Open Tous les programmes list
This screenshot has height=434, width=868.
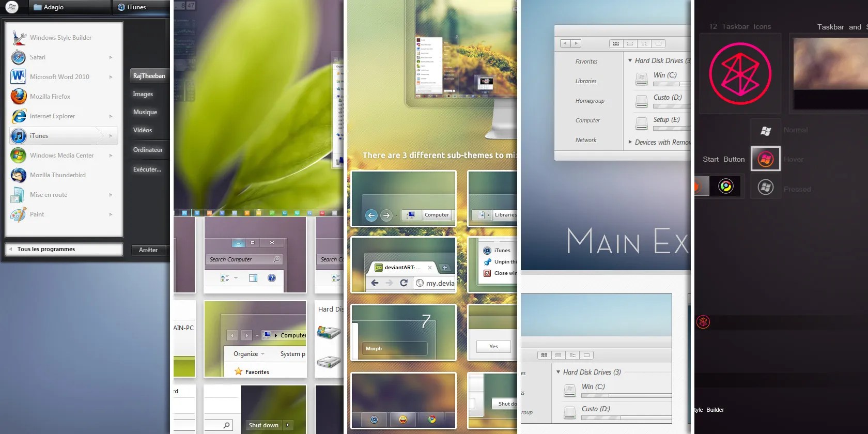pyautogui.click(x=64, y=249)
